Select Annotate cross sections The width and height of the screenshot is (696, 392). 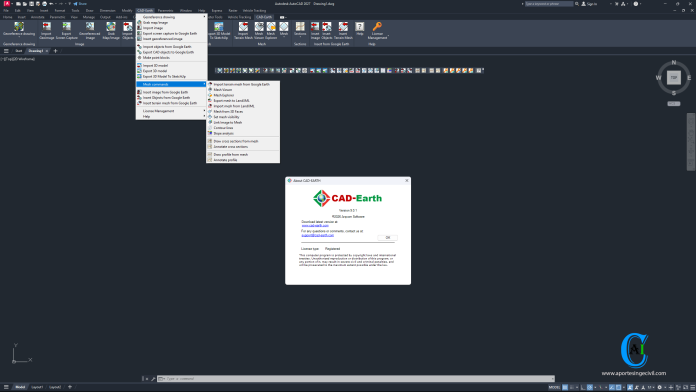point(243,147)
